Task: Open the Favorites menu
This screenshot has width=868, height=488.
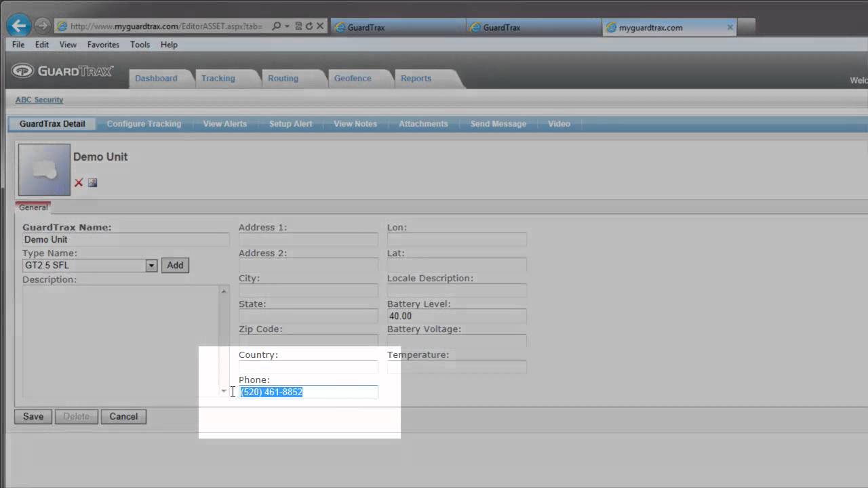Action: [x=103, y=45]
